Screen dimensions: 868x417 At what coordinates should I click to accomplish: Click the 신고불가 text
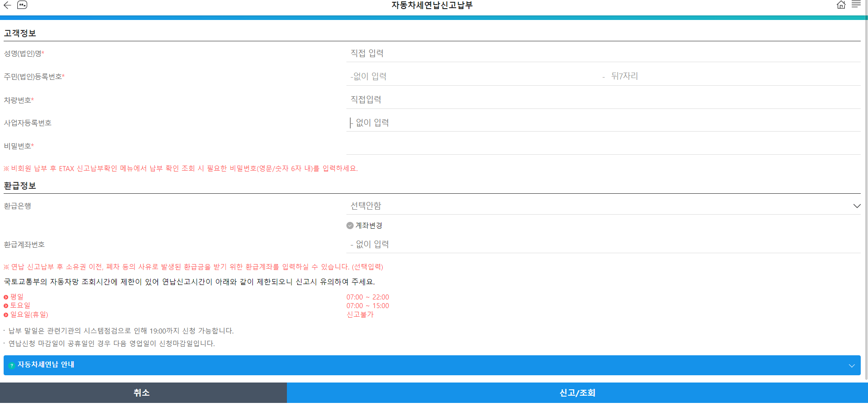point(360,314)
